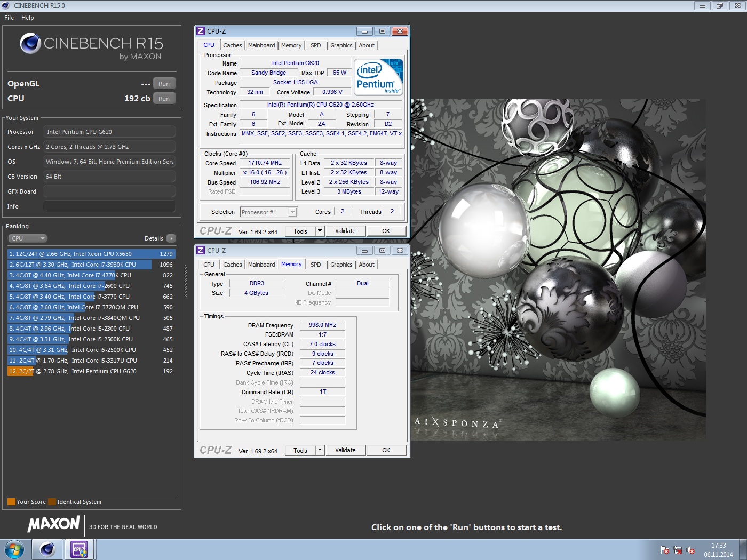Image resolution: width=747 pixels, height=560 pixels.
Task: Select ranking row Intel Core i7-3840QM CPU
Action: click(x=91, y=318)
